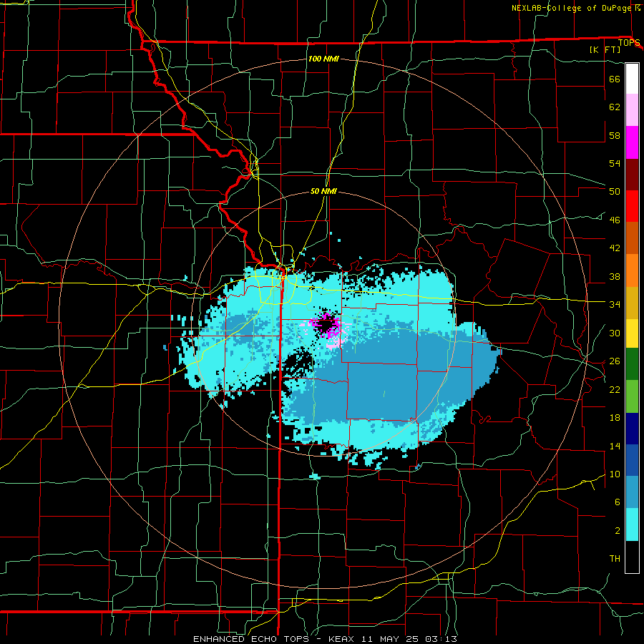Screen dimensions: 644x644
Task: Click the legend value 42
Action: pyautogui.click(x=615, y=248)
